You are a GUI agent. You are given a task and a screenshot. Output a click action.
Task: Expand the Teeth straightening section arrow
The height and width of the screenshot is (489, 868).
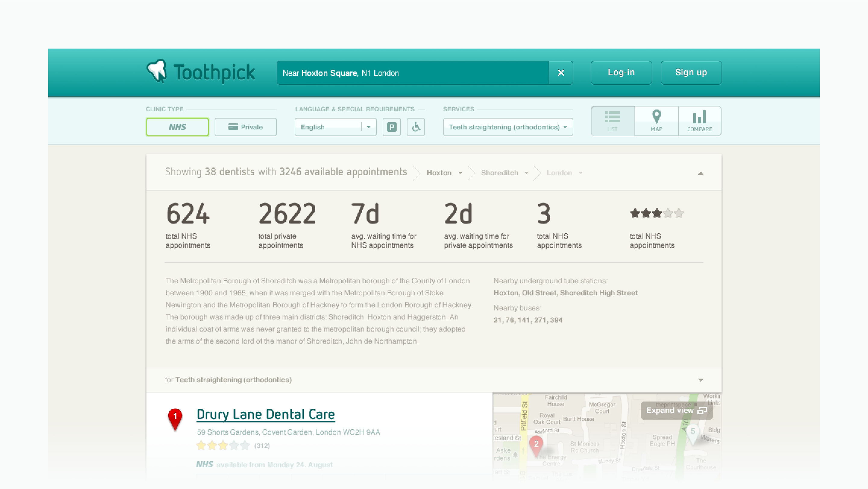[700, 380]
